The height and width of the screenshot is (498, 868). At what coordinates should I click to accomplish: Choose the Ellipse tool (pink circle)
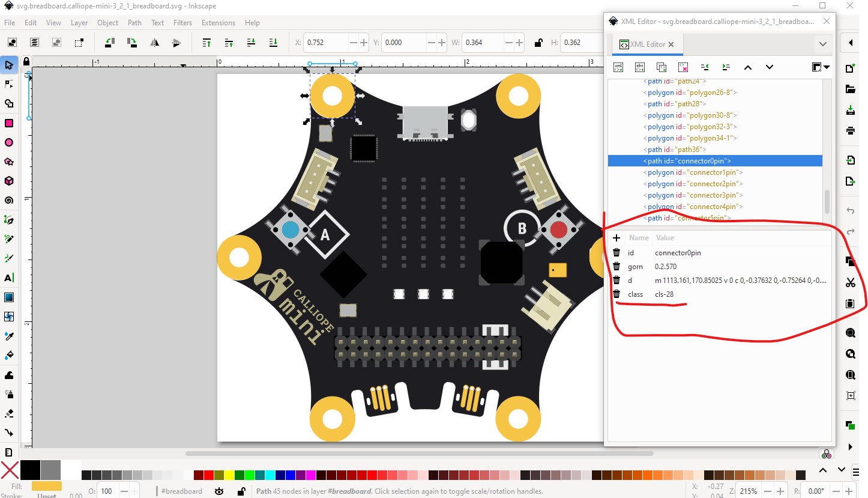coord(9,142)
